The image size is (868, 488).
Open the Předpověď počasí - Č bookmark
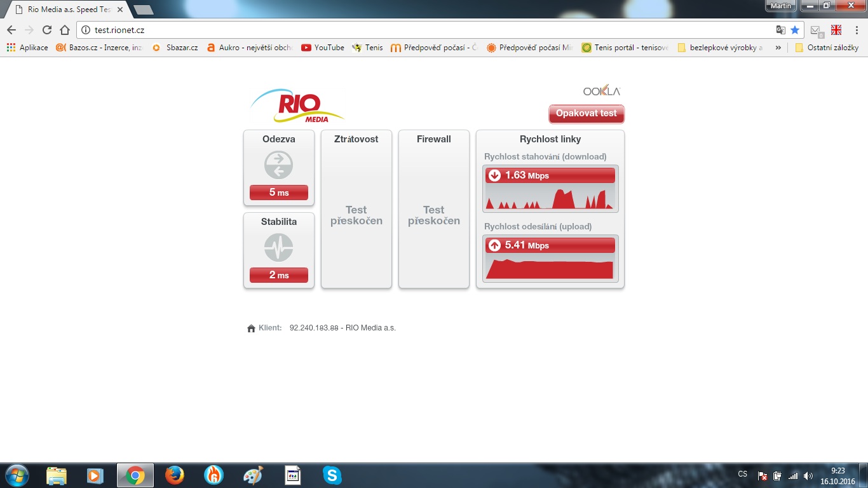434,48
